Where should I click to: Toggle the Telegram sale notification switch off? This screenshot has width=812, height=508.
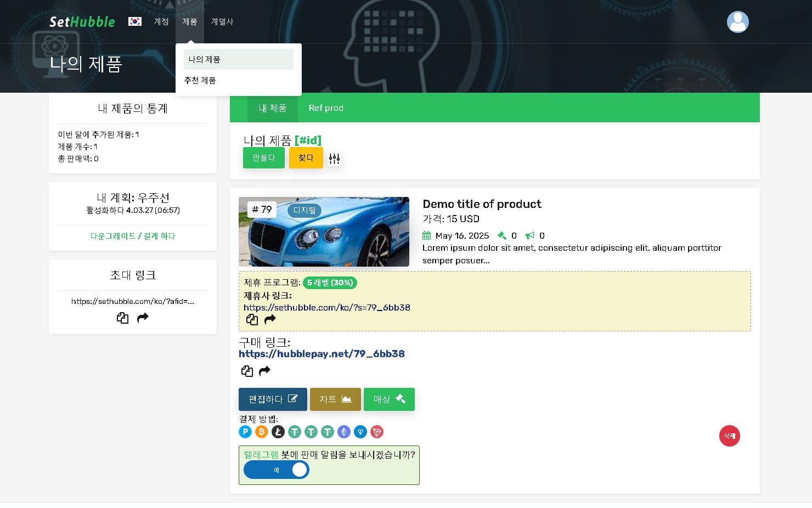click(277, 470)
